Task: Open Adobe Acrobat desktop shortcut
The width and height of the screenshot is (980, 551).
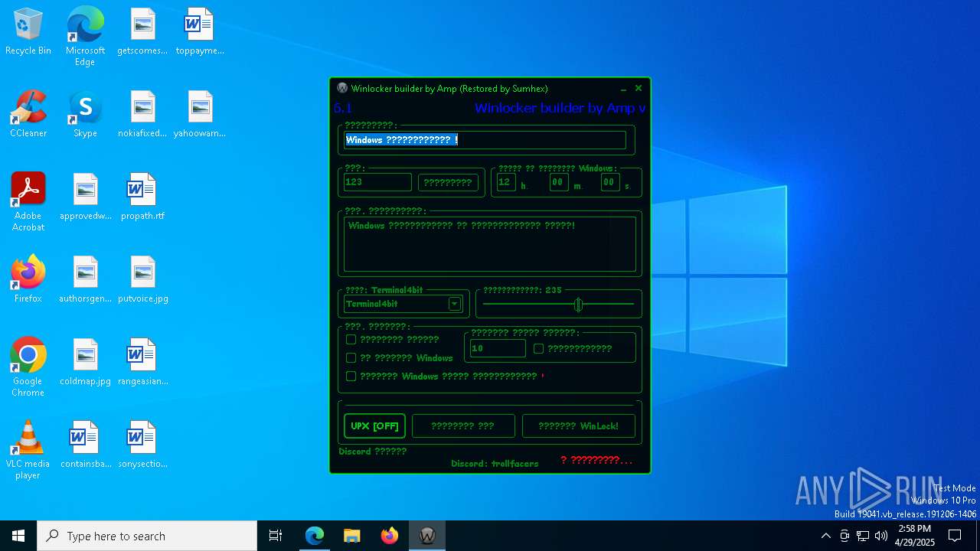Action: pyautogui.click(x=28, y=202)
